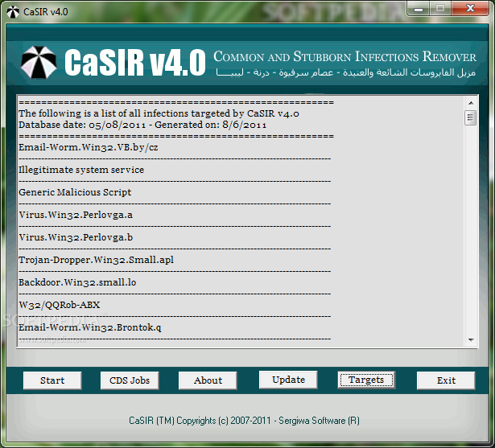Click the Exit button
This screenshot has height=448, width=495.
[x=446, y=380]
